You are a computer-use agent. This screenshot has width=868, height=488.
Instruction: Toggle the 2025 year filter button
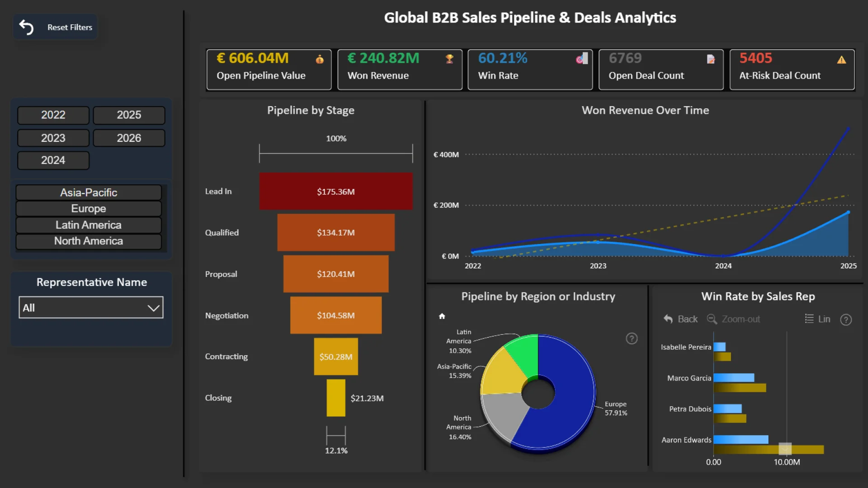129,115
